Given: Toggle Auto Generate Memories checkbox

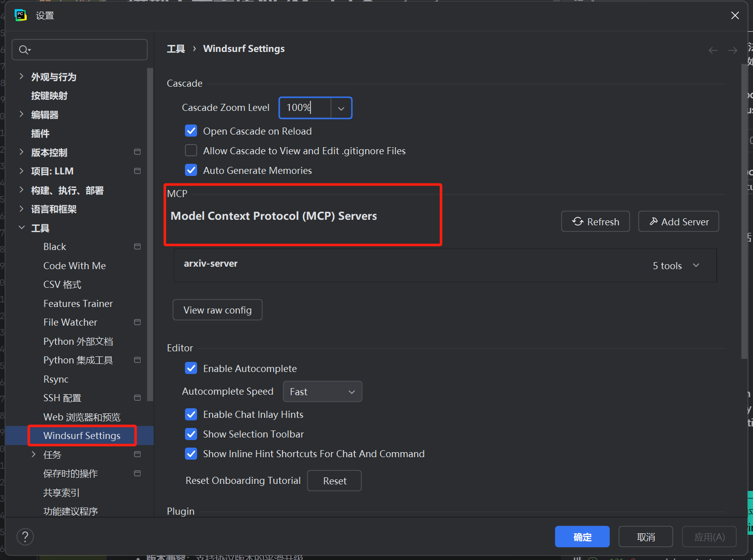Looking at the screenshot, I should coord(191,170).
